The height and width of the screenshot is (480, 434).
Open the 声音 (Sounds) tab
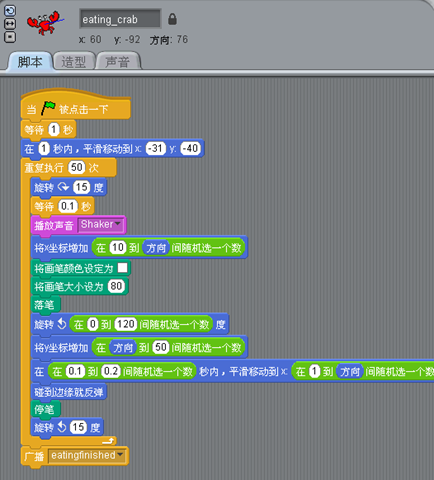tap(117, 62)
